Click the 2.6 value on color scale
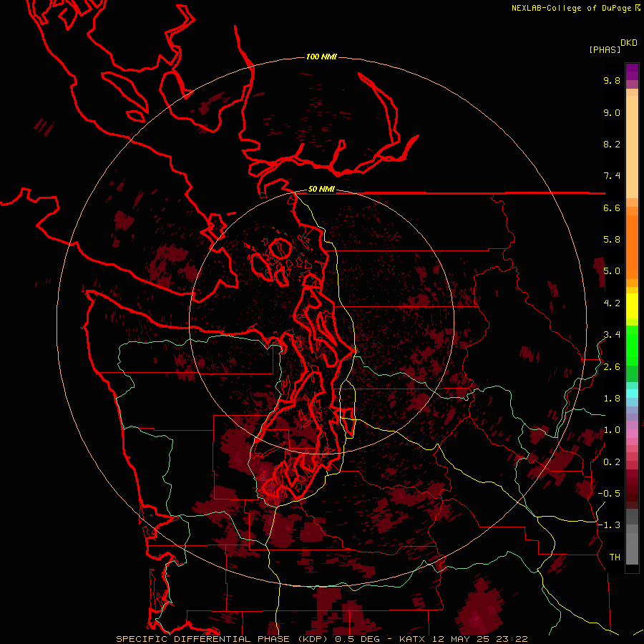The width and height of the screenshot is (644, 644). click(612, 367)
